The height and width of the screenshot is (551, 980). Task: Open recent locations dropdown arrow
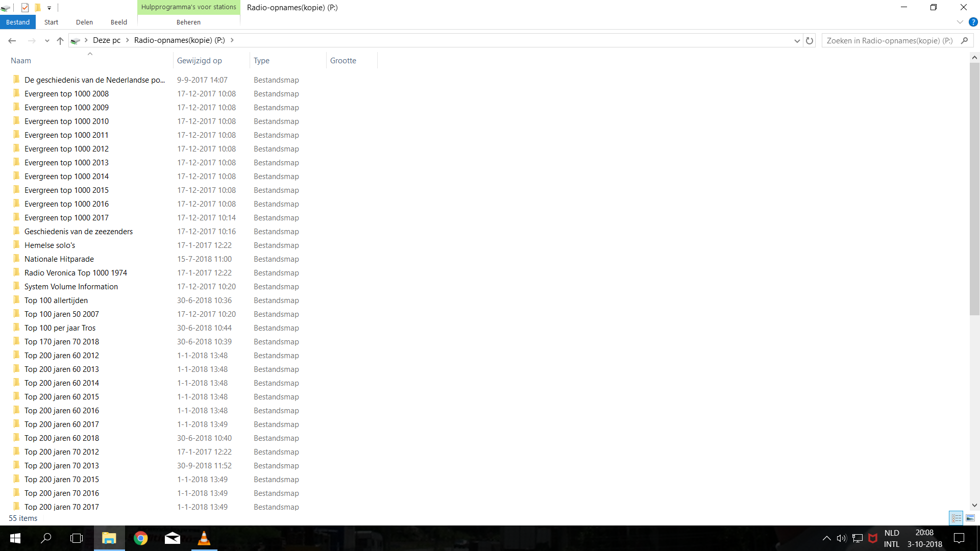point(47,41)
